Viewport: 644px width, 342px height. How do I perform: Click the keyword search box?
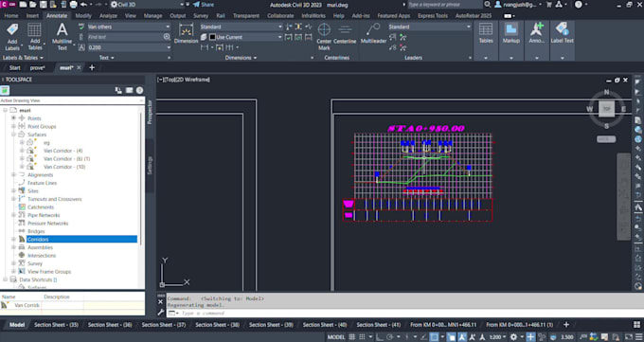444,5
